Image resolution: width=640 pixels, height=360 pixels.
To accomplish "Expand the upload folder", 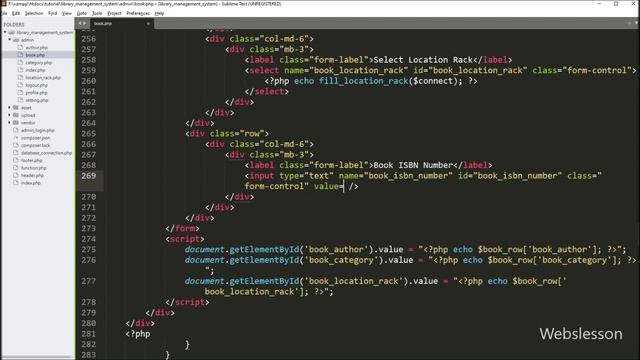I will (x=9, y=115).
